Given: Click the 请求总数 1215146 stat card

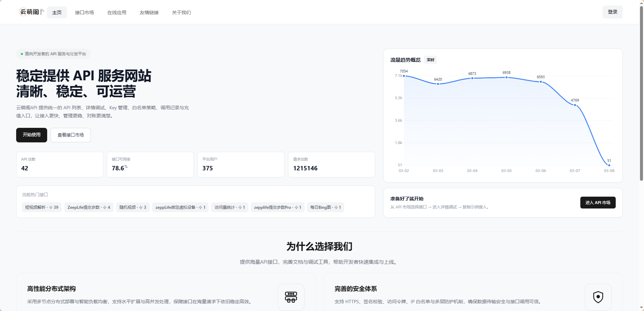Looking at the screenshot, I should pos(331,165).
